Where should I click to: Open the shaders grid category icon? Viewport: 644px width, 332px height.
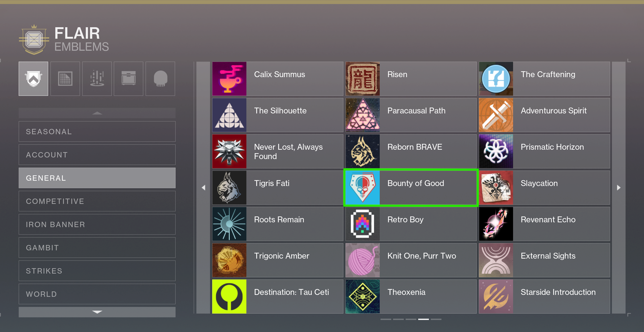(65, 79)
